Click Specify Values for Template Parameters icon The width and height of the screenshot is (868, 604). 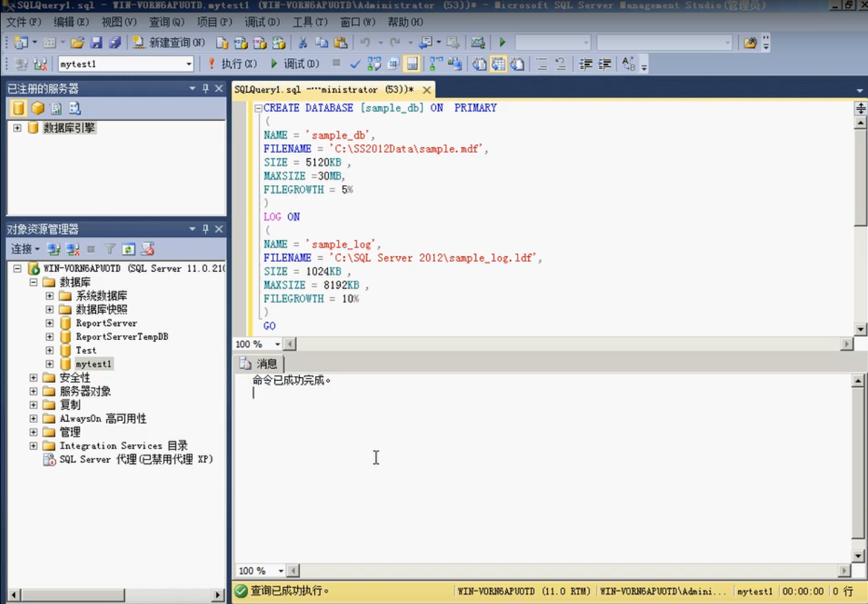(x=629, y=64)
